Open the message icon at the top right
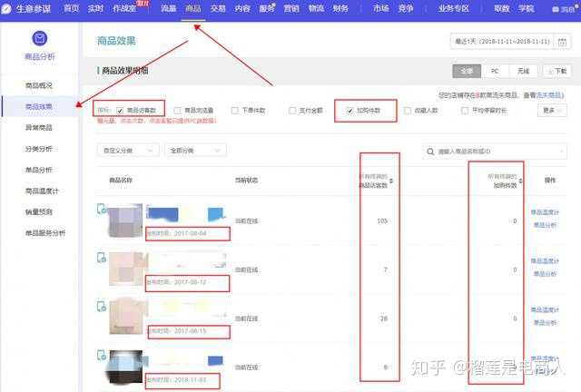Image resolution: width=581 pixels, height=392 pixels. [x=555, y=9]
